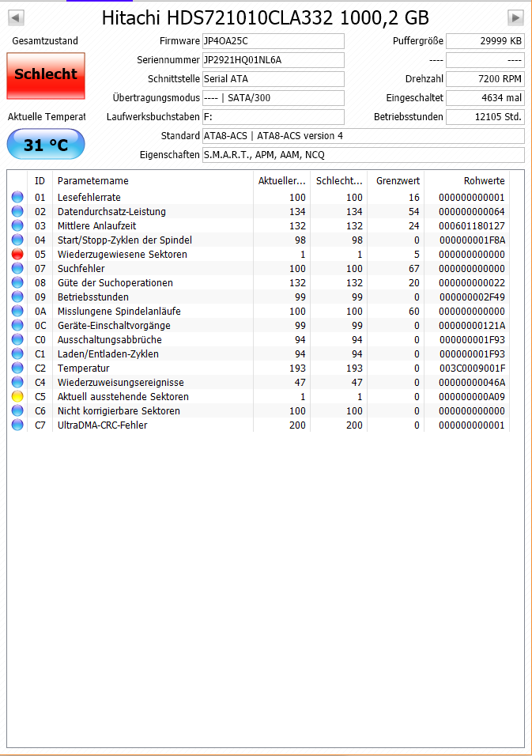Click blue status icon for Suchfehler
The height and width of the screenshot is (756, 532).
[x=17, y=268]
